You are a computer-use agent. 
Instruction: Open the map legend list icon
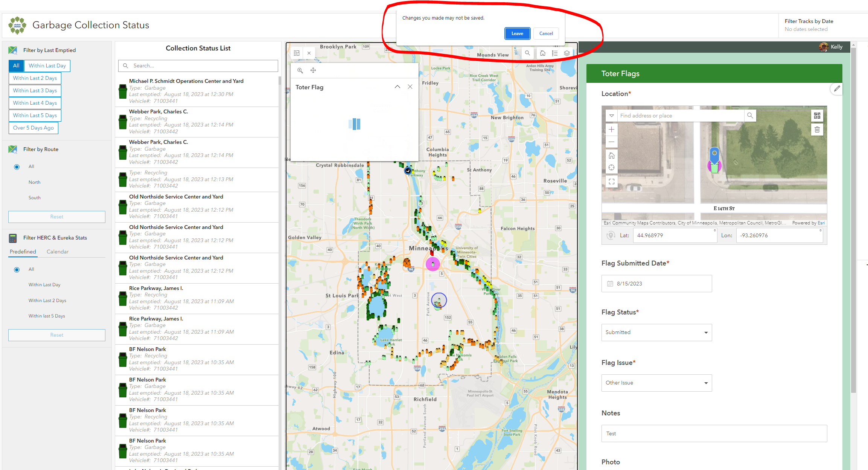point(555,53)
